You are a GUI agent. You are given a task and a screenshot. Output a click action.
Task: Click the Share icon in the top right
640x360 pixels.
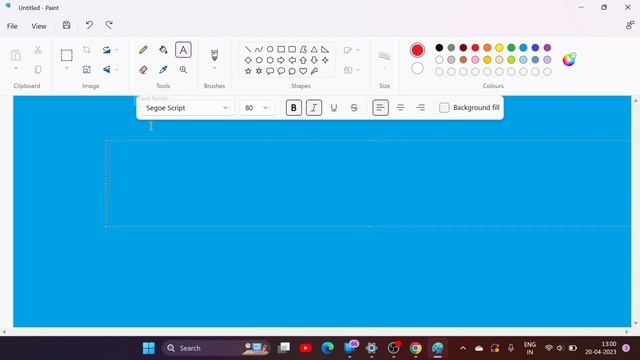pos(630,25)
